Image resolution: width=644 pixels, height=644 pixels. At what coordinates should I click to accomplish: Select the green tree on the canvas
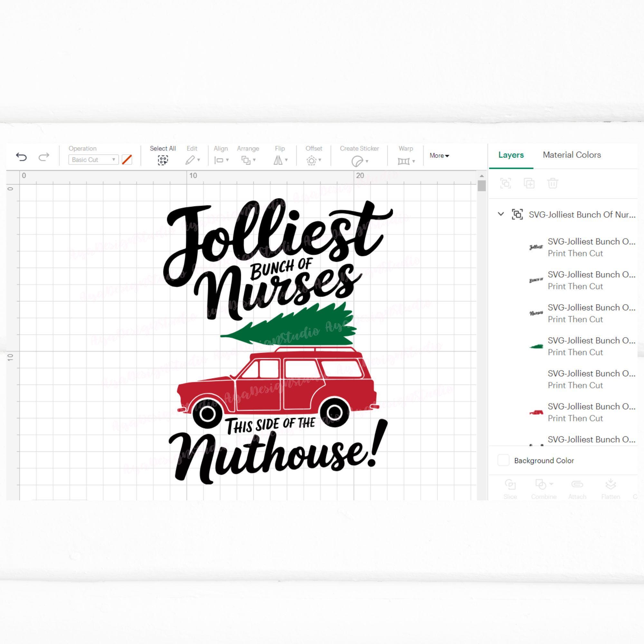[x=288, y=324]
